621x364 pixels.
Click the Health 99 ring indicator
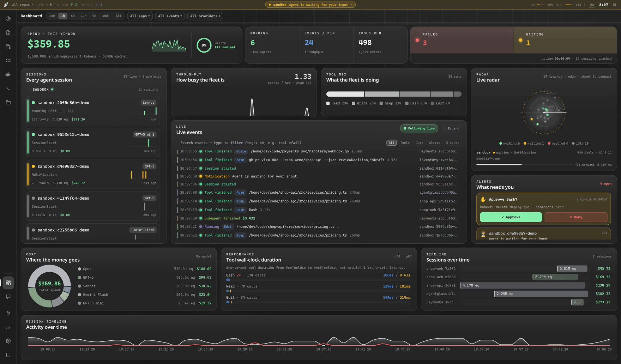coord(204,45)
